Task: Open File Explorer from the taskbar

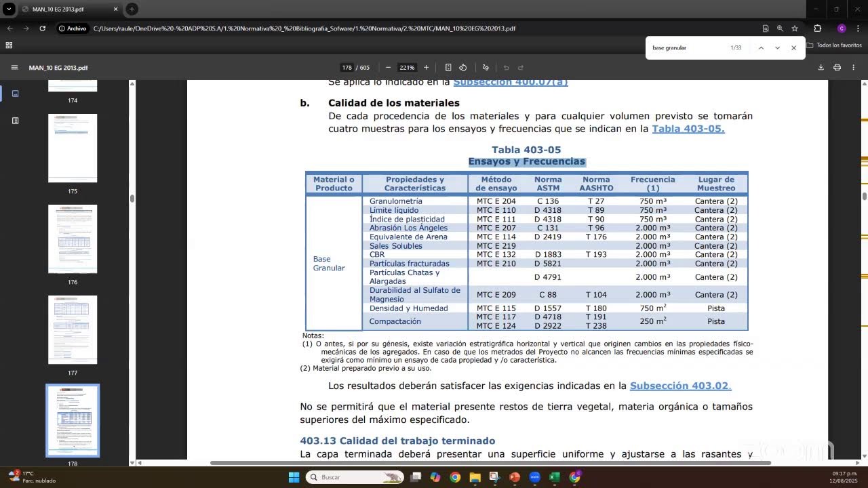Action: [475, 477]
